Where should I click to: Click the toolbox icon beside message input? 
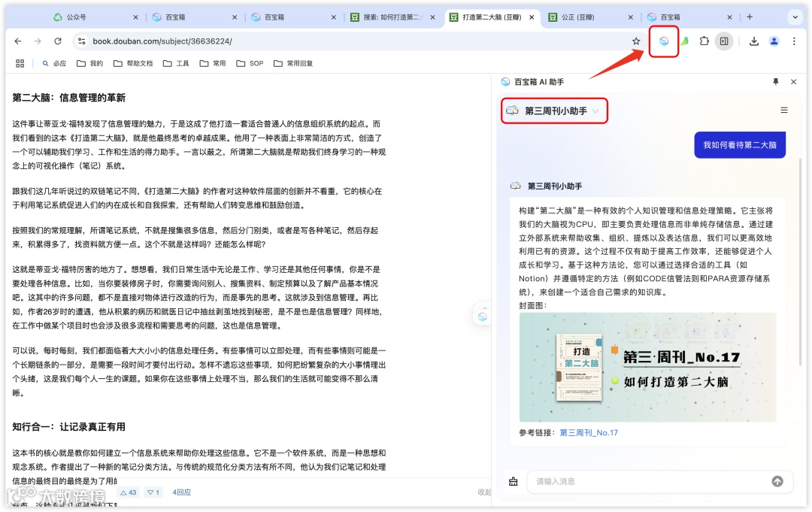click(x=514, y=481)
